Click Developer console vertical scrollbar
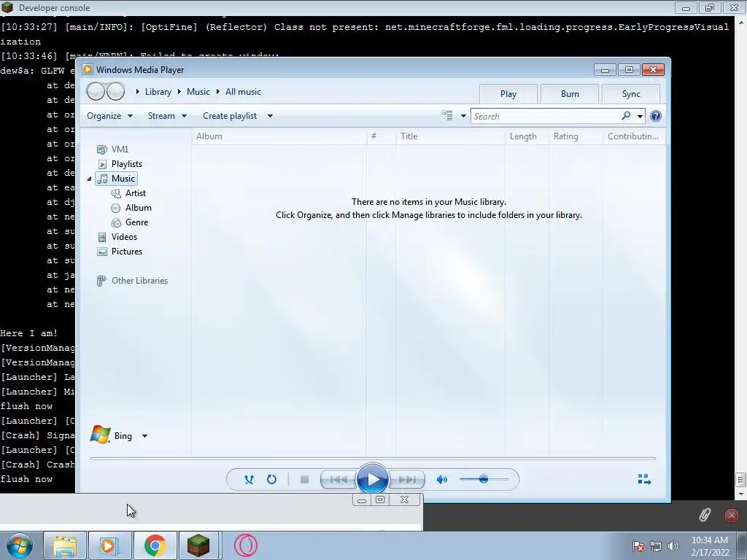 (x=741, y=257)
